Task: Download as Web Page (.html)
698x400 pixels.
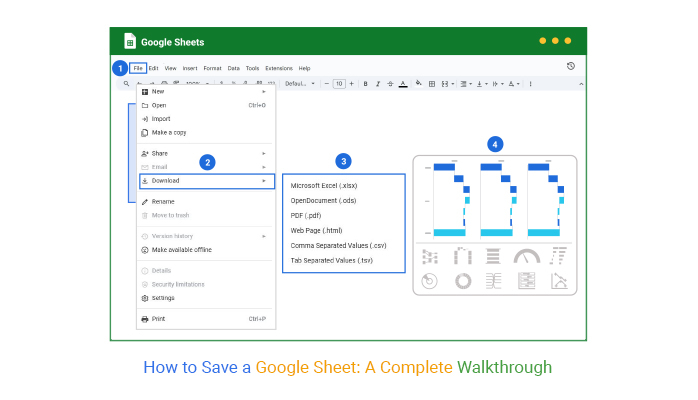Action: [x=317, y=230]
